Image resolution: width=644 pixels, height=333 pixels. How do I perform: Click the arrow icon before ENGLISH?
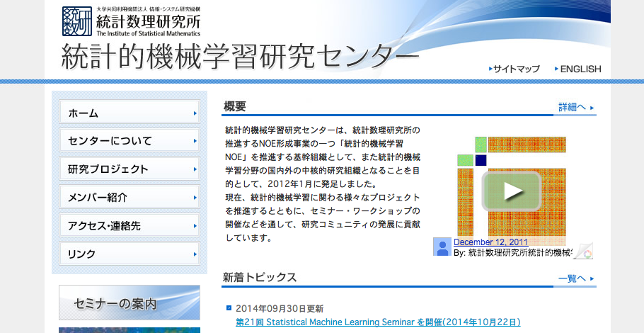556,69
